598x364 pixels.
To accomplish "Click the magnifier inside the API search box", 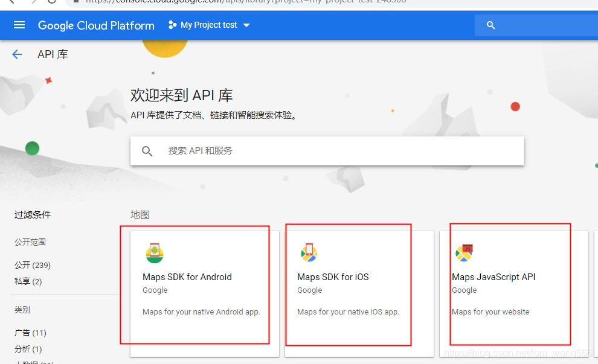I will pos(147,150).
